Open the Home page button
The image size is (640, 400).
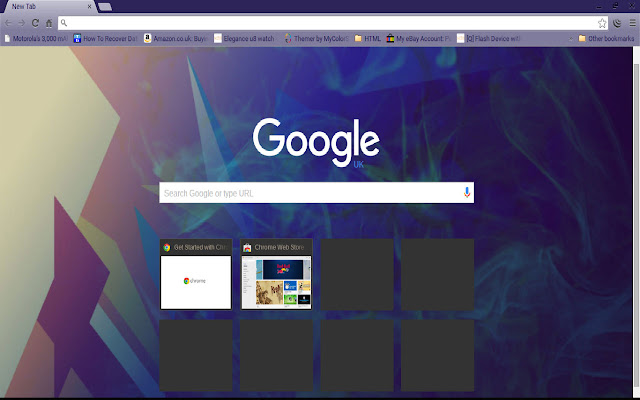coord(49,23)
